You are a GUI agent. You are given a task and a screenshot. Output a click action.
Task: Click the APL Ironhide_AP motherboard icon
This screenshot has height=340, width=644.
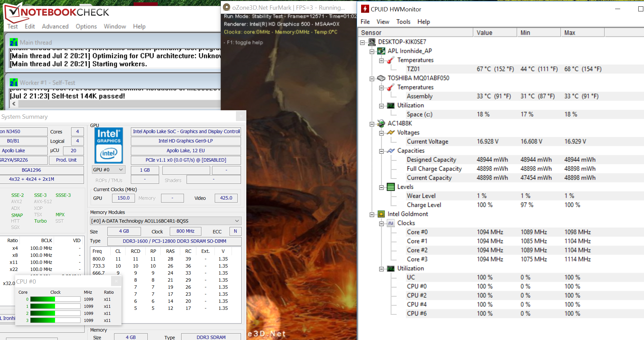pos(381,51)
